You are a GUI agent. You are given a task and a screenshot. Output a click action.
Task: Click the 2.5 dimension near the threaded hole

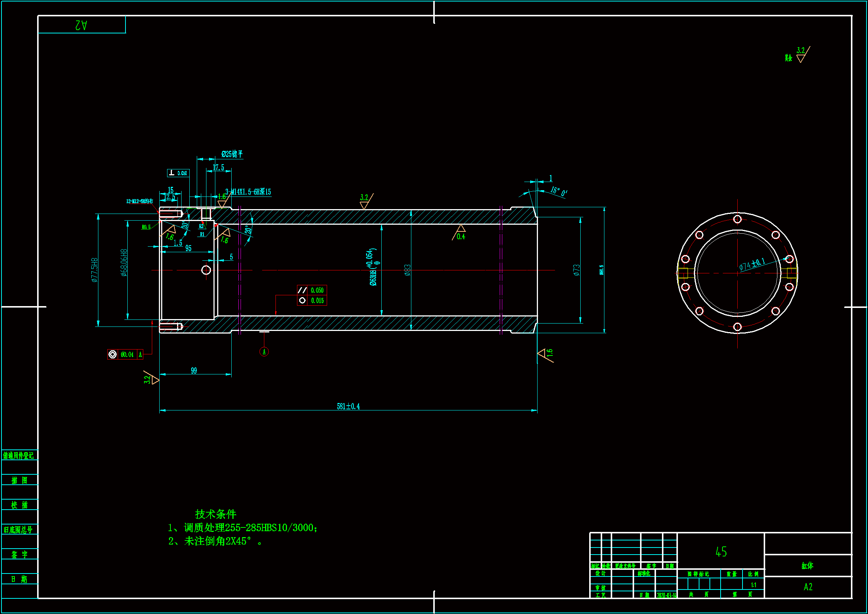point(171,197)
